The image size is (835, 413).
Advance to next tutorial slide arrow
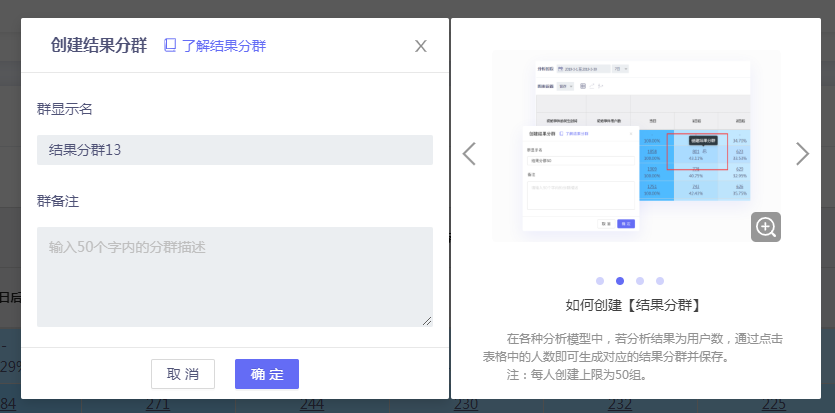802,153
